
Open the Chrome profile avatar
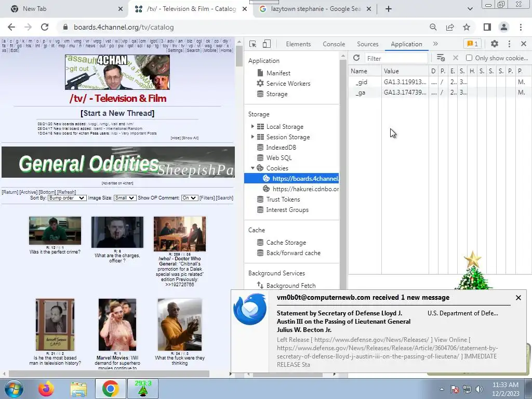(x=504, y=27)
